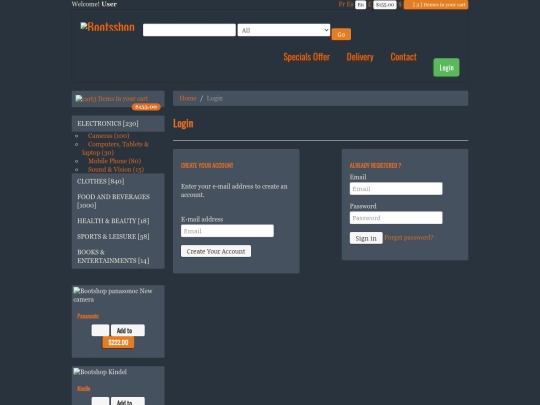Click Add to button for Panasonic
This screenshot has width=540, height=405.
pos(128,330)
